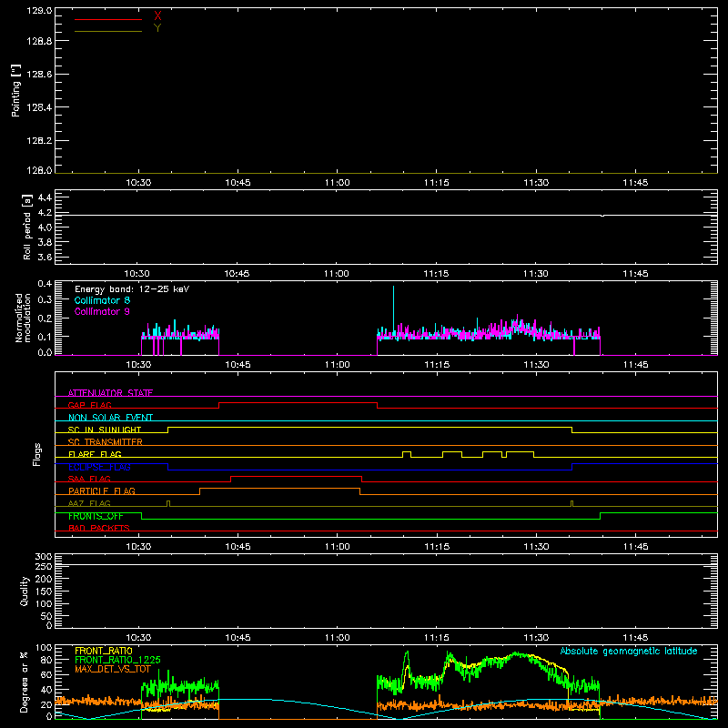This screenshot has width=728, height=728.
Task: Click the SAA_FLAG label
Action: pos(89,479)
